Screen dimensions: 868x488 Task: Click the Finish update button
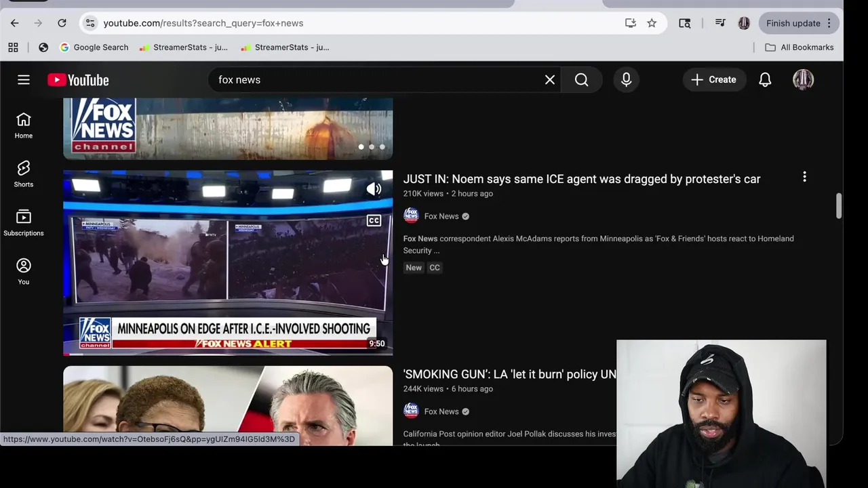(x=799, y=23)
